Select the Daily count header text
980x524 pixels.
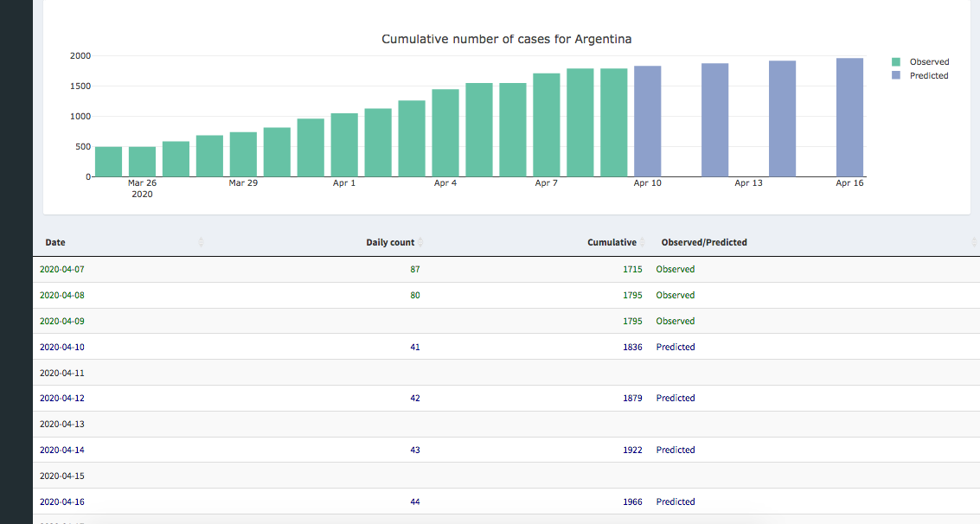[x=390, y=243]
